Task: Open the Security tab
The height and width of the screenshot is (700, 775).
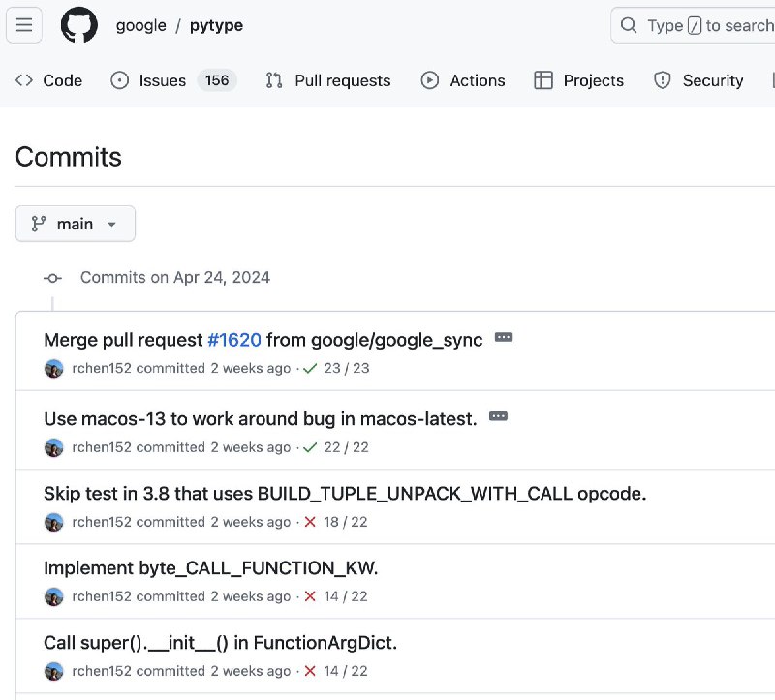Action: pos(698,80)
